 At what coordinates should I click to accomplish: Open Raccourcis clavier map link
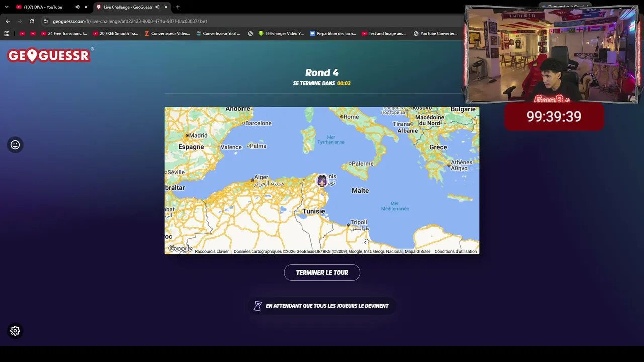212,251
